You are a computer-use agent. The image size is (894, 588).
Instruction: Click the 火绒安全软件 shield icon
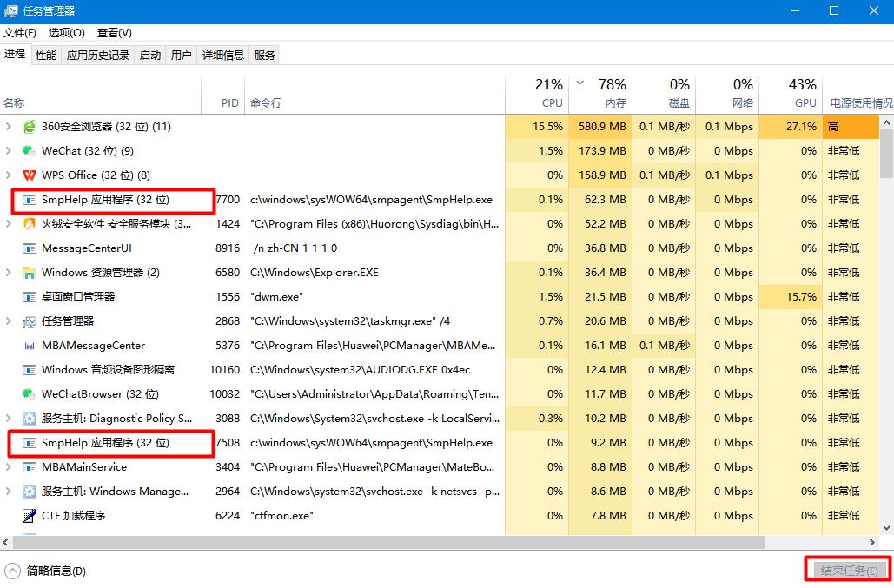[29, 224]
